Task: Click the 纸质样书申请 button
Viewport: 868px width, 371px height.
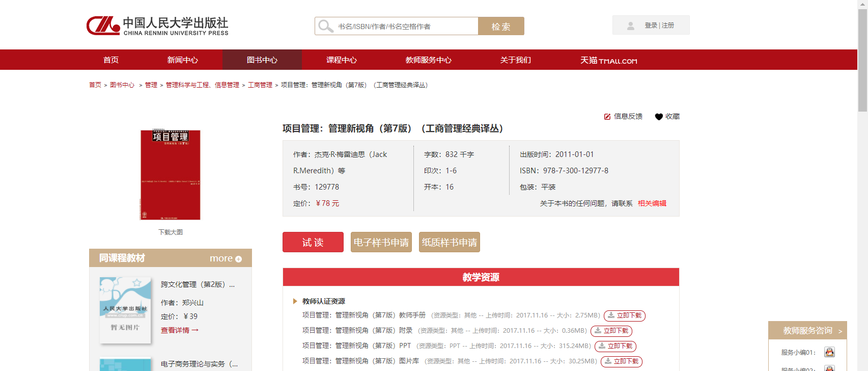Action: [450, 242]
